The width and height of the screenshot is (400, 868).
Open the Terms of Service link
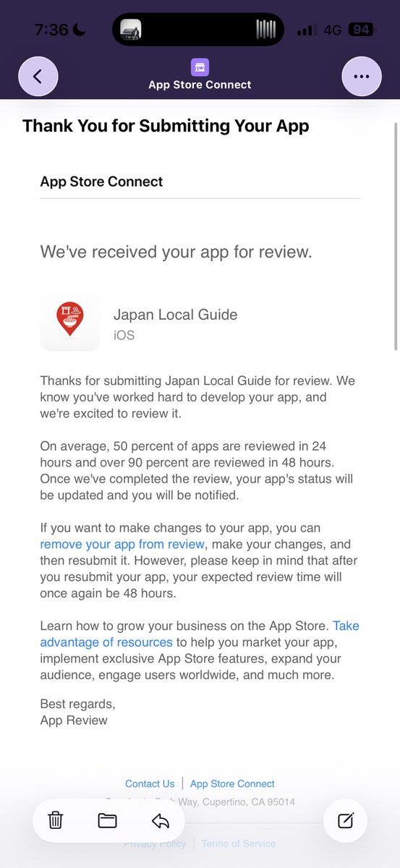(238, 843)
